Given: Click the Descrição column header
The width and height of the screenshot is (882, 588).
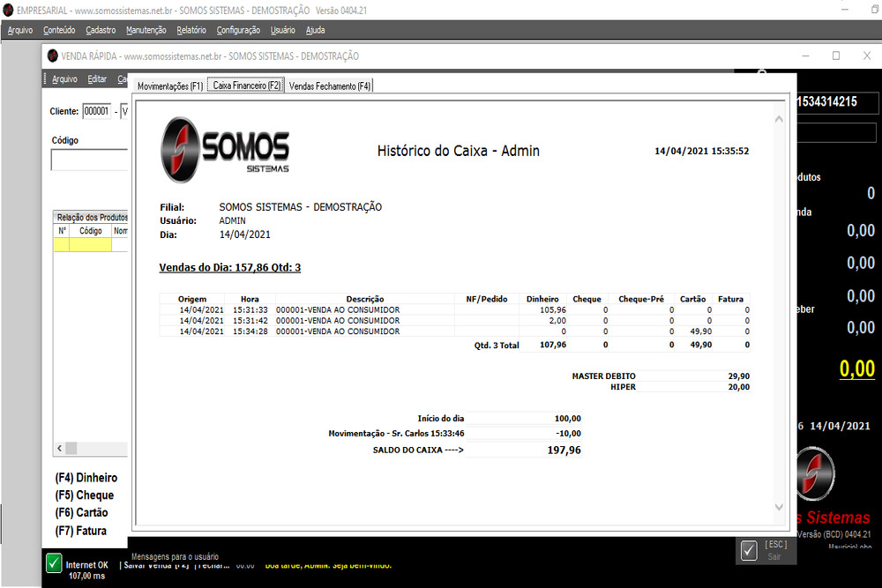Looking at the screenshot, I should click(365, 299).
